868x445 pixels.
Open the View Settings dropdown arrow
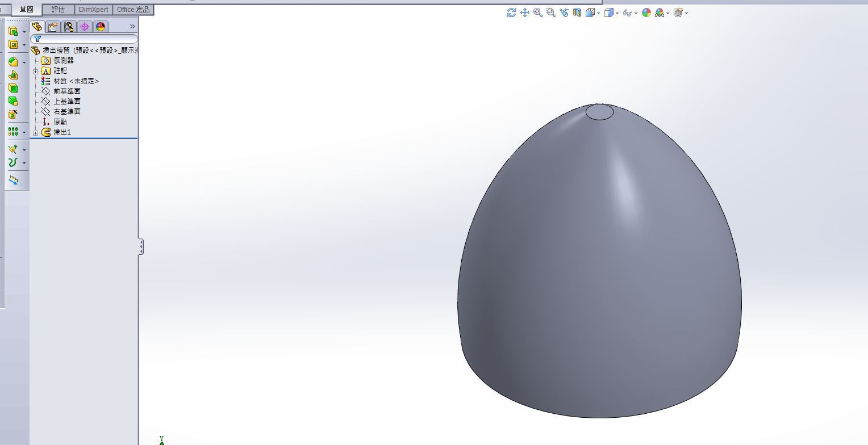(x=687, y=13)
